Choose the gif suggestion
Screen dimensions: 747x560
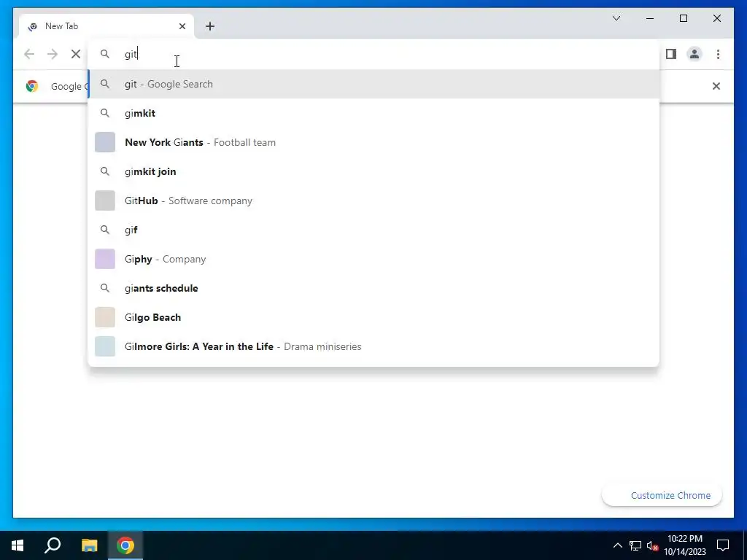(373, 230)
